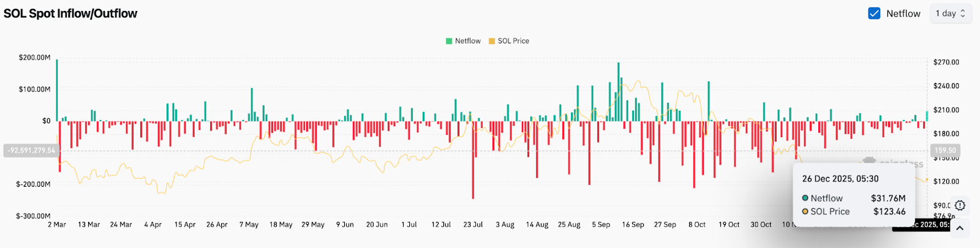Click the -92,591,279.54 netflow crosshair label
Viewport: 980px width, 248px height.
[31, 151]
